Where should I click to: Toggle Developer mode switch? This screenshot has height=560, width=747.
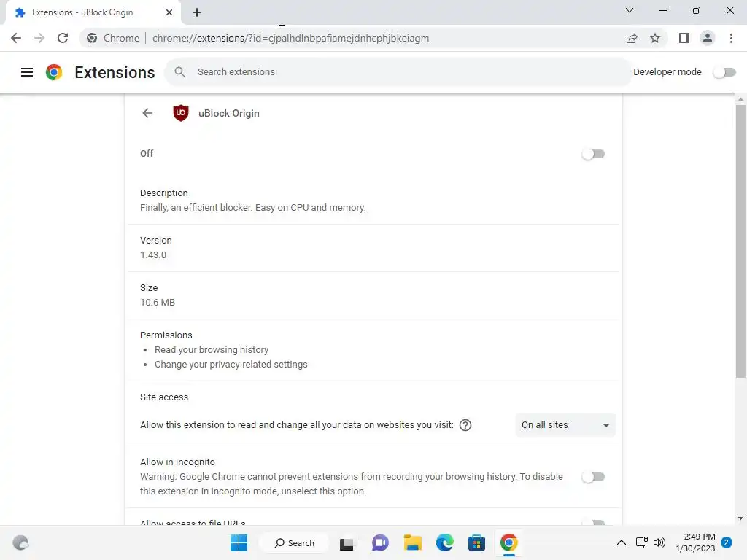click(x=724, y=72)
